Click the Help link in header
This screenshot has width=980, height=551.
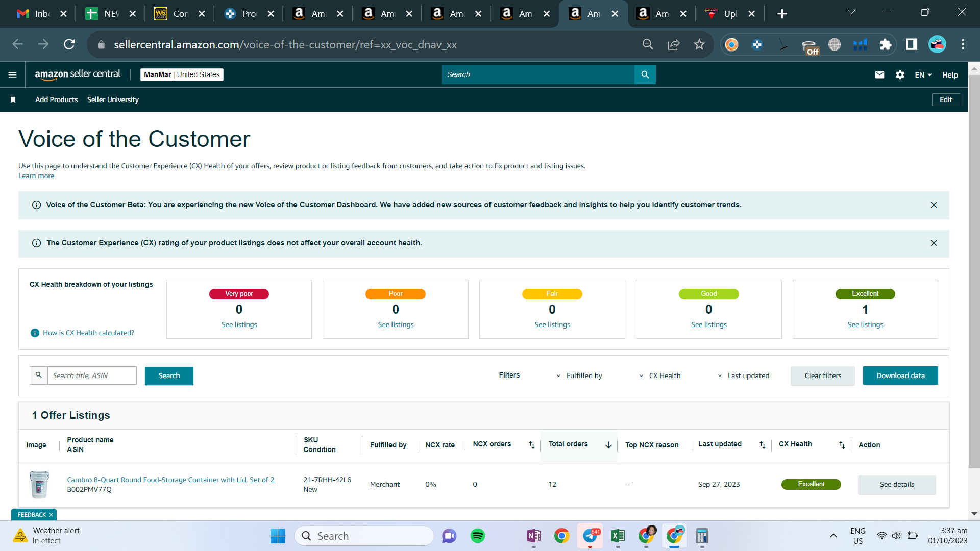950,75
